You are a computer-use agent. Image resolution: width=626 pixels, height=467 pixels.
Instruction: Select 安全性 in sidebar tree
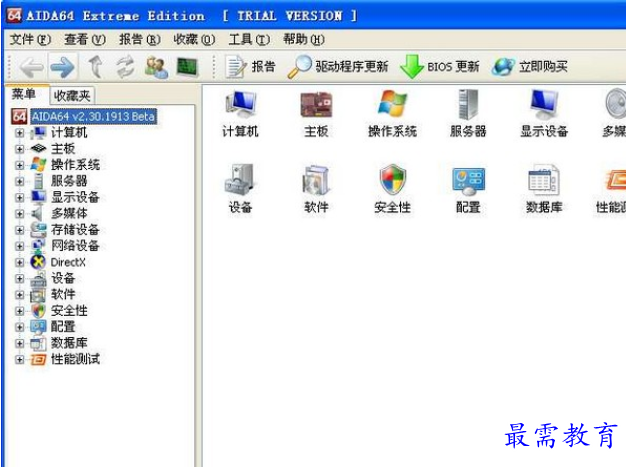pyautogui.click(x=69, y=311)
